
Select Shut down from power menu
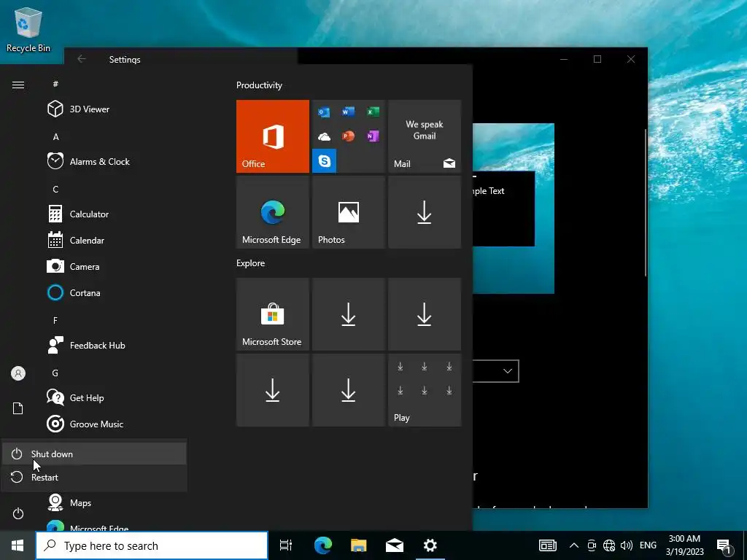click(94, 454)
